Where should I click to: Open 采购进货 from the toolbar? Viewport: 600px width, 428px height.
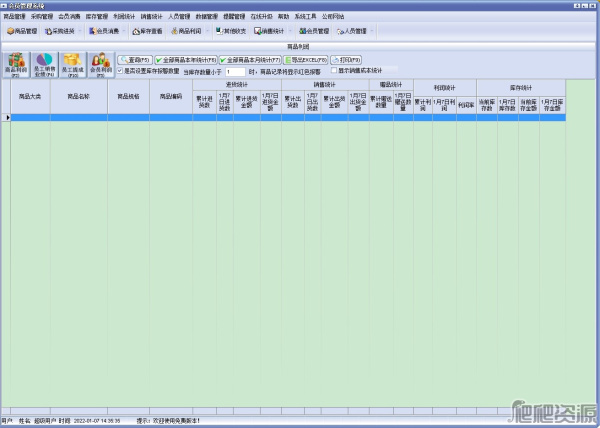pyautogui.click(x=60, y=31)
